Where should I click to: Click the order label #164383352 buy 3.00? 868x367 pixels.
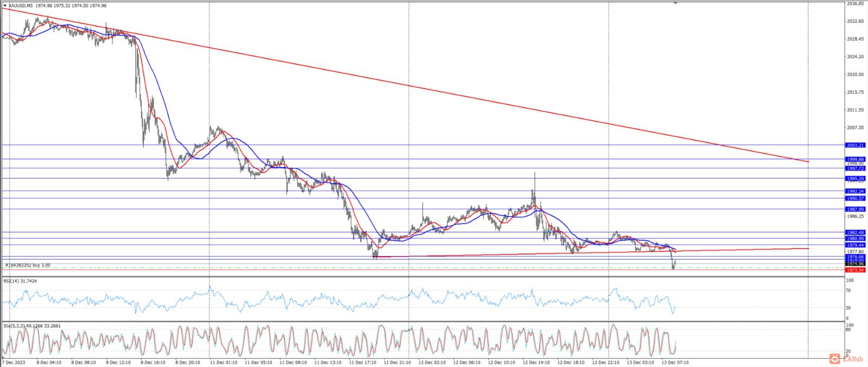[x=28, y=265]
